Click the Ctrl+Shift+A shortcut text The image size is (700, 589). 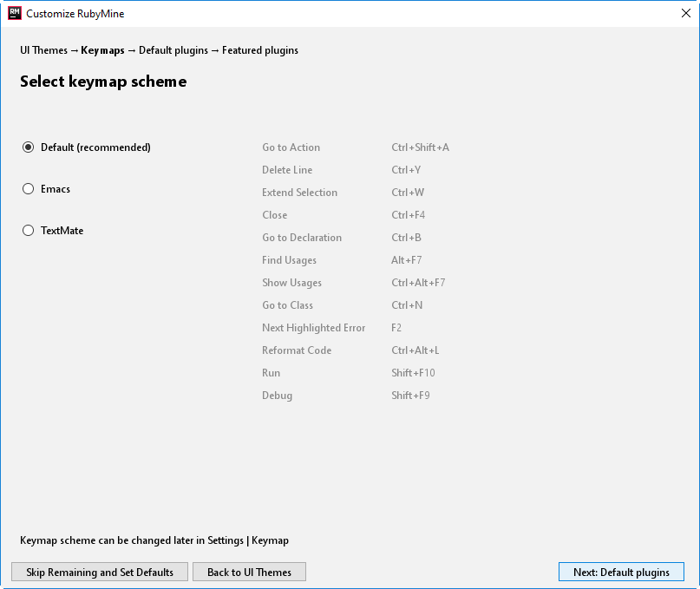(x=420, y=147)
